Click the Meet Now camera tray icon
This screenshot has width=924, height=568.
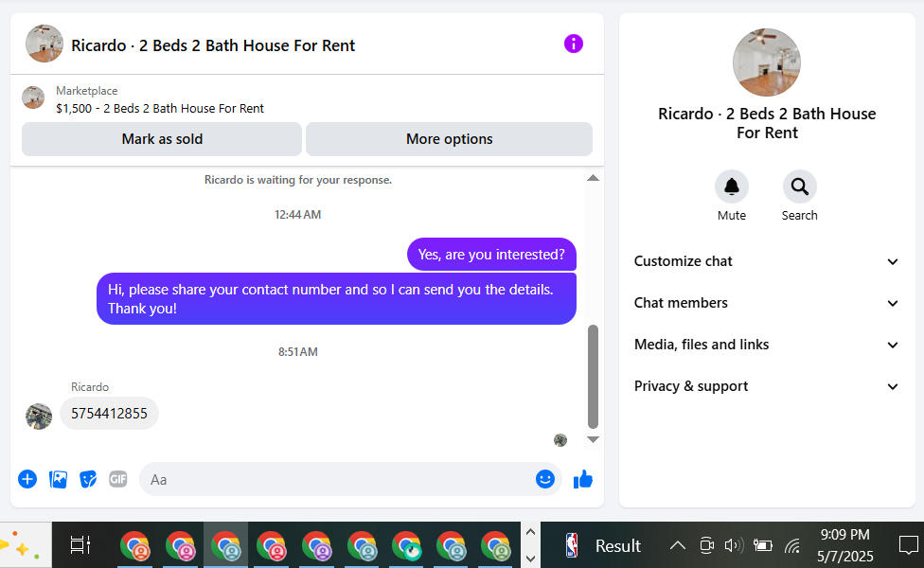click(706, 545)
